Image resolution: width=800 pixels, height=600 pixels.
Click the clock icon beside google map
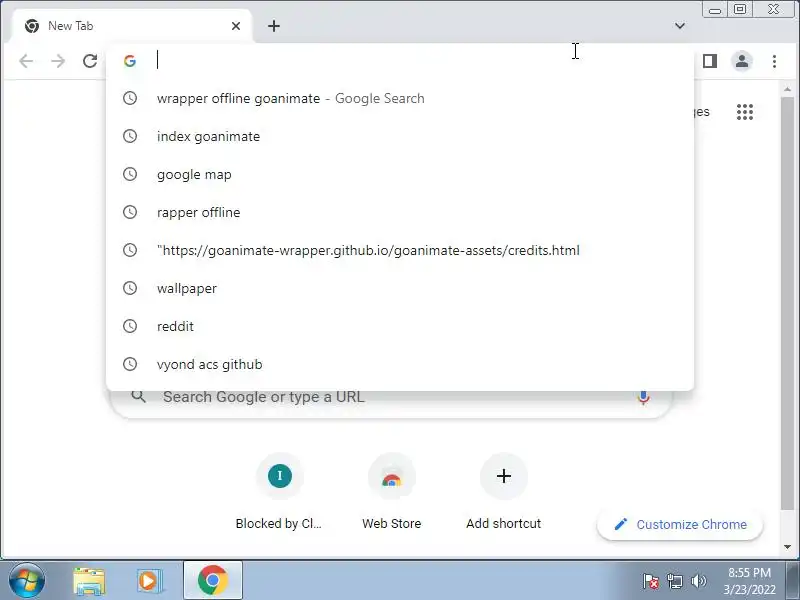pyautogui.click(x=130, y=174)
